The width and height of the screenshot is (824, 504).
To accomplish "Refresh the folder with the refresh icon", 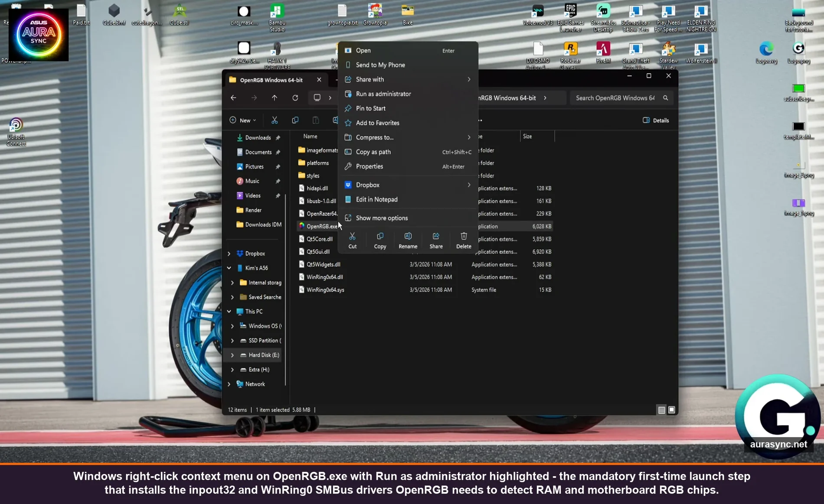I will (295, 98).
